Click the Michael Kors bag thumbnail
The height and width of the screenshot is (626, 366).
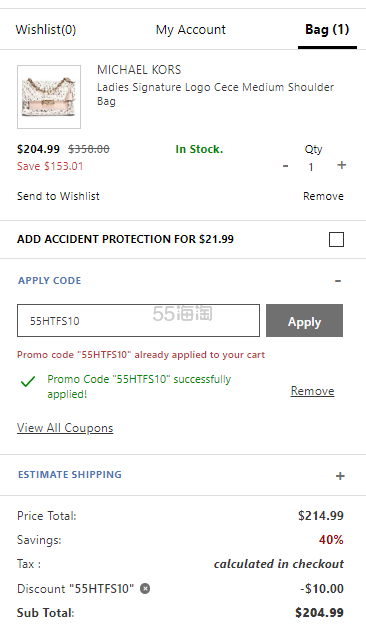[x=49, y=97]
